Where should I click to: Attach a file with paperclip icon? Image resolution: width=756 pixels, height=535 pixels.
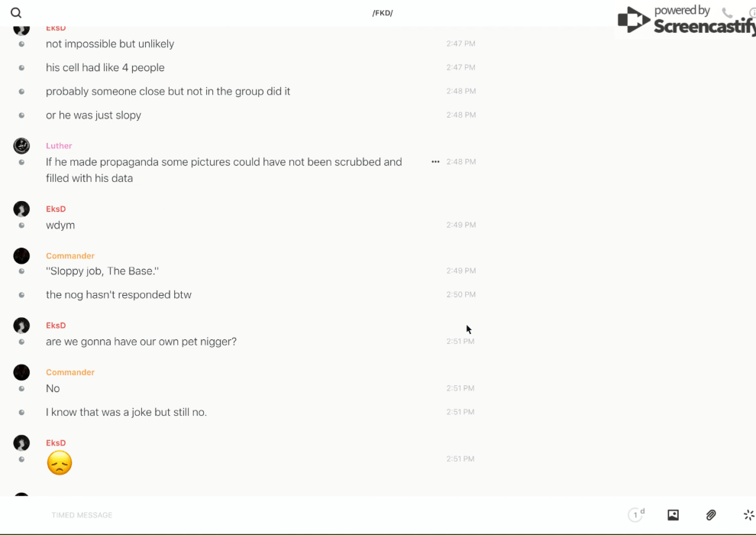coord(711,515)
